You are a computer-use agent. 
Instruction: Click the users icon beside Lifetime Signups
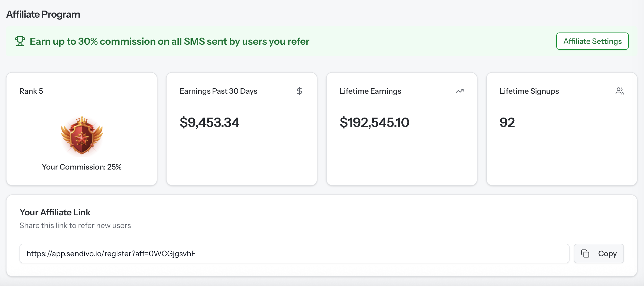(x=619, y=91)
